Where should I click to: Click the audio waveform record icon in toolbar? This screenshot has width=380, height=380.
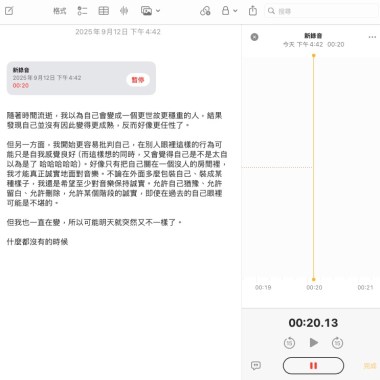(124, 11)
